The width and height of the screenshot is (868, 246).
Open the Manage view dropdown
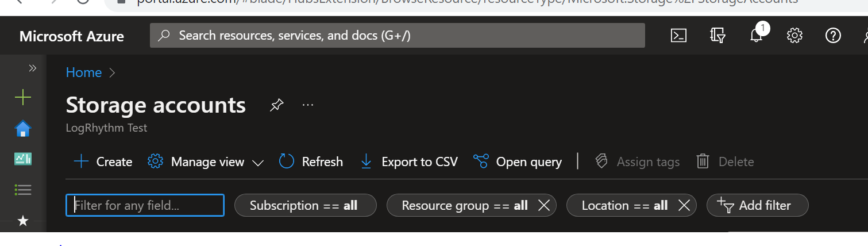[x=206, y=162]
